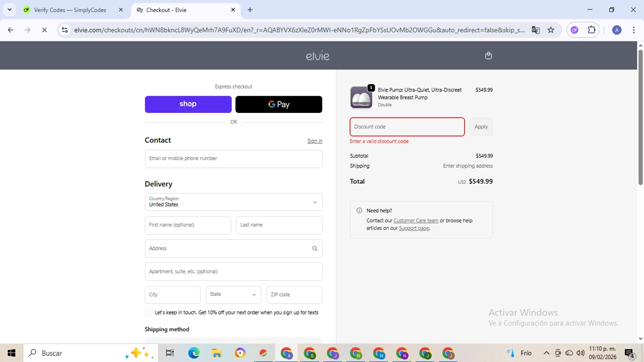Click the page vertical scrollbar thumb

(x=640, y=117)
